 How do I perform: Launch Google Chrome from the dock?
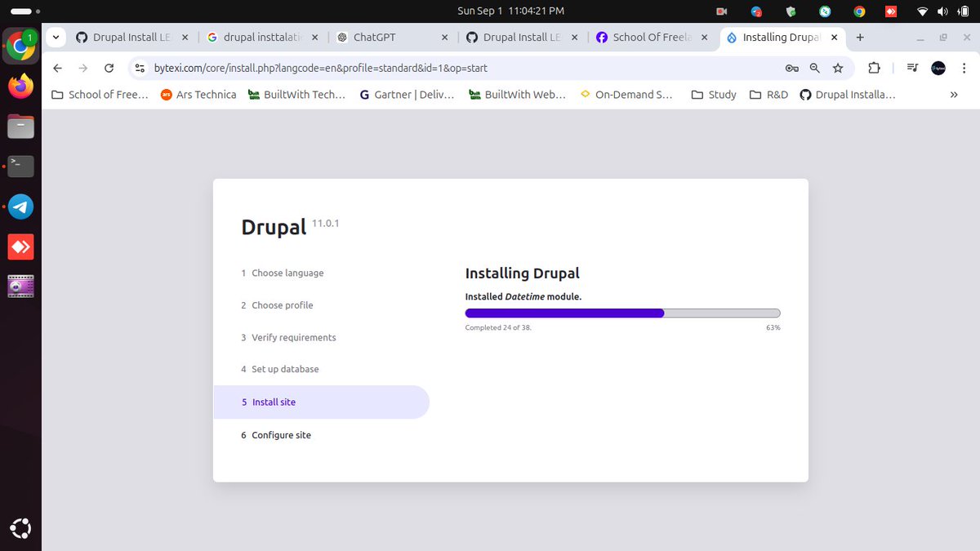tap(20, 47)
